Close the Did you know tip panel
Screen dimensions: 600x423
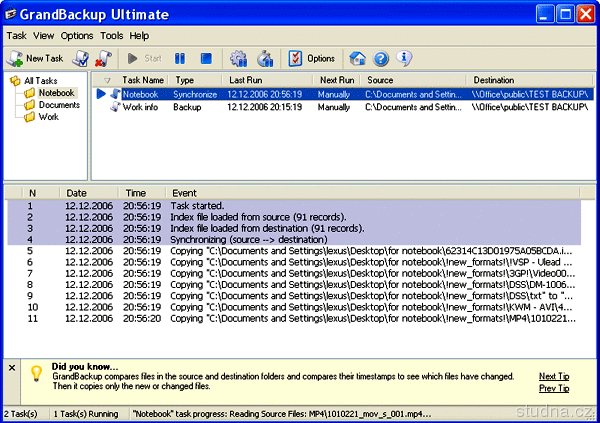point(11,368)
